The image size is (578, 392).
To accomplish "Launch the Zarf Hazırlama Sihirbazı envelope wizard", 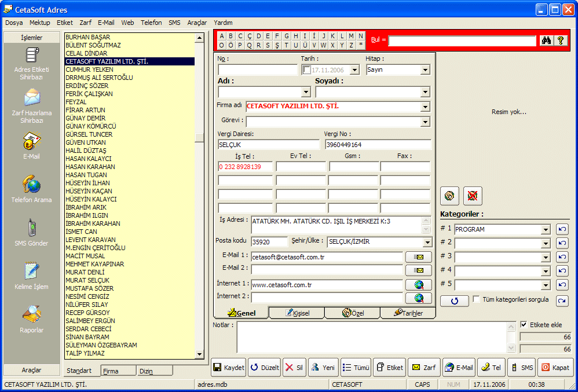I will click(32, 106).
